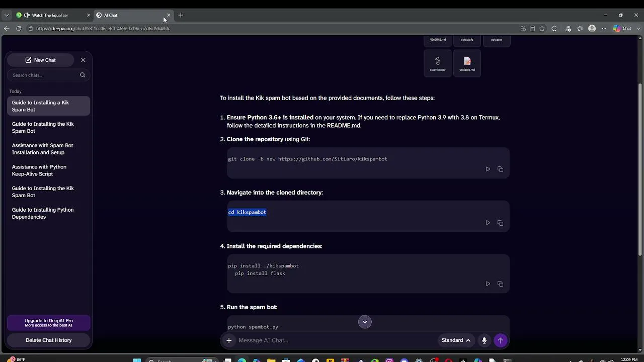Open the updates.md attachment

(x=467, y=64)
